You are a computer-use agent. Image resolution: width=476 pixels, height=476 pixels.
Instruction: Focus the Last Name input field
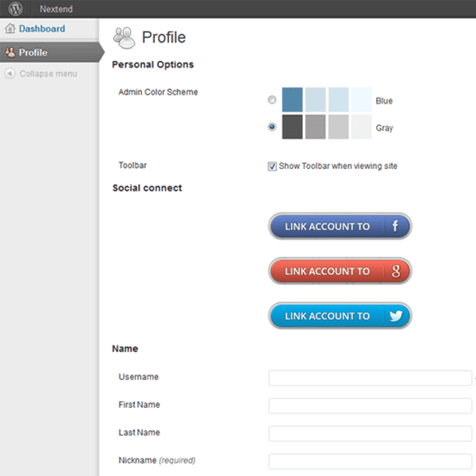370,433
